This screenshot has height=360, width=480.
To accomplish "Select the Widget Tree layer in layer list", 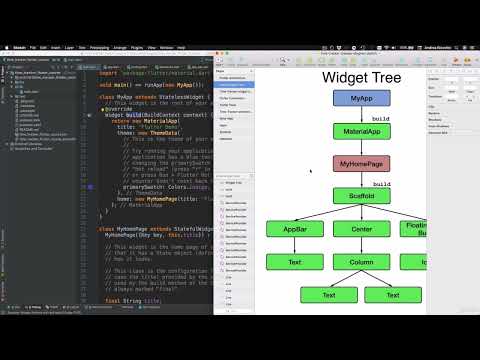I will pyautogui.click(x=234, y=183).
